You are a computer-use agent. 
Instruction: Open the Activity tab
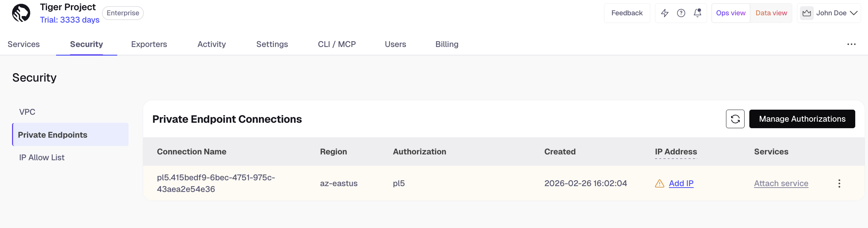click(x=212, y=44)
